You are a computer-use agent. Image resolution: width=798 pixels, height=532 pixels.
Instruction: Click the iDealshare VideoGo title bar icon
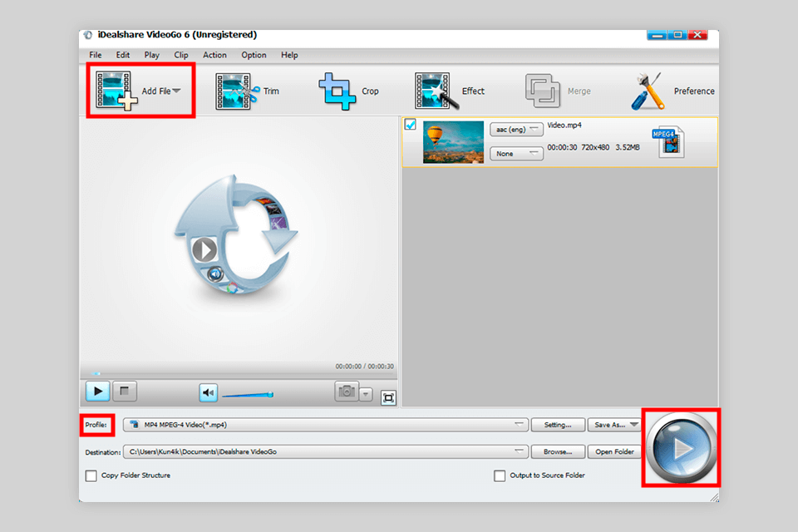88,35
